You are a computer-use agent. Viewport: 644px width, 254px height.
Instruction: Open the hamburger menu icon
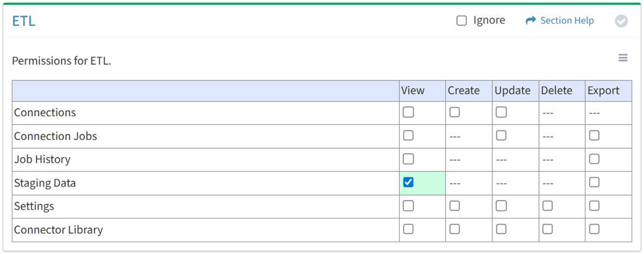click(x=623, y=58)
